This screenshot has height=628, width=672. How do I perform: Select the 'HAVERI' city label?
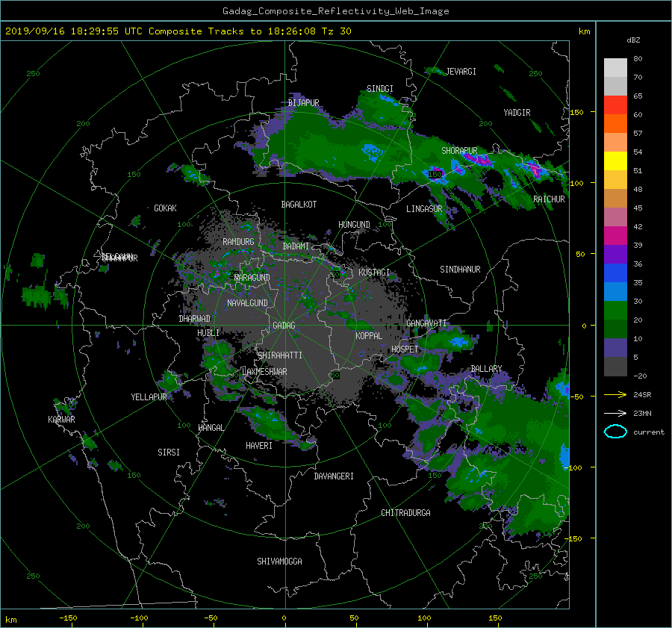(259, 446)
